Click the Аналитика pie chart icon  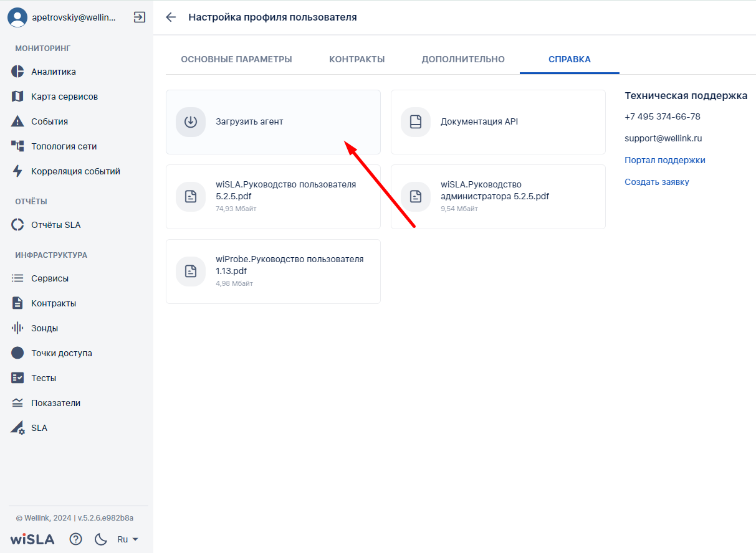coord(17,72)
